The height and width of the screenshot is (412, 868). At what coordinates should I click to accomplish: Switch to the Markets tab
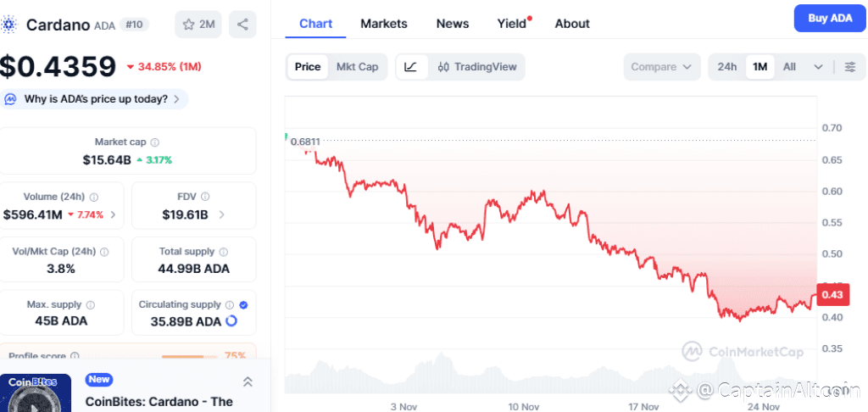[x=384, y=24]
